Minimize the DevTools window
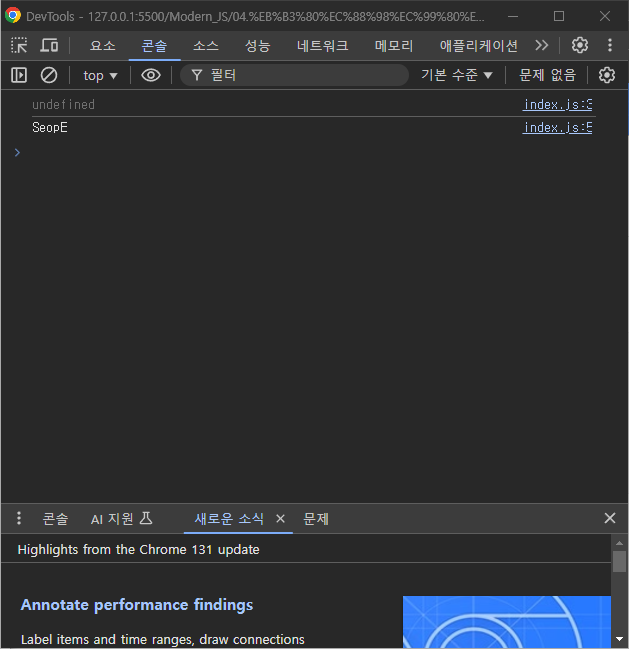Screen dimensions: 629x649 [513, 16]
